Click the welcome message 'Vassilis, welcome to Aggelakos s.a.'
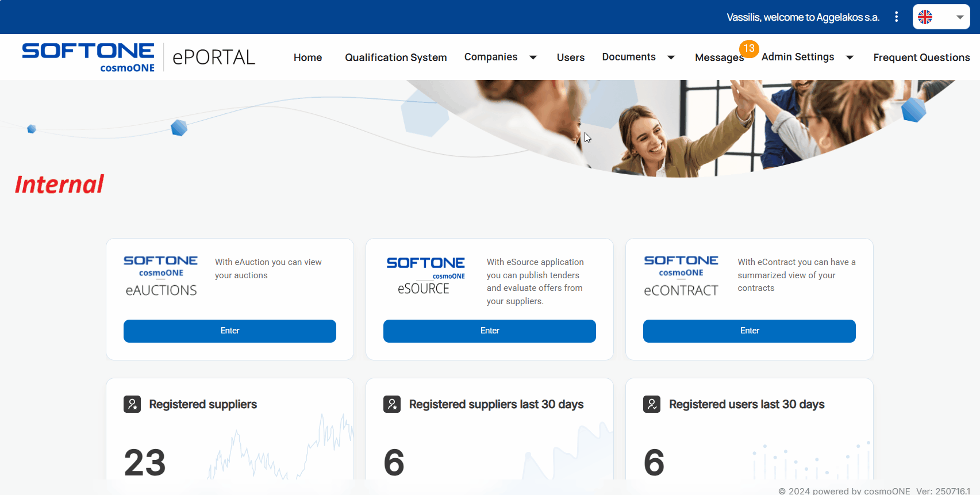 tap(803, 17)
